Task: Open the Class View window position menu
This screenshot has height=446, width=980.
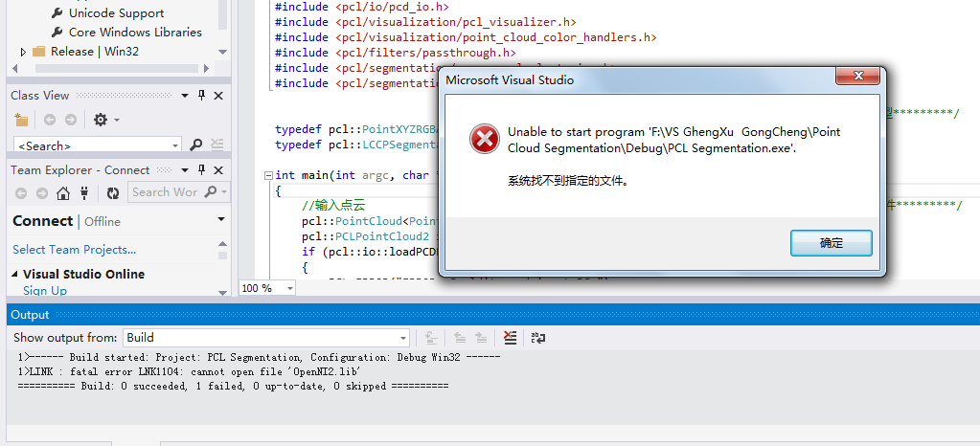Action: (185, 96)
